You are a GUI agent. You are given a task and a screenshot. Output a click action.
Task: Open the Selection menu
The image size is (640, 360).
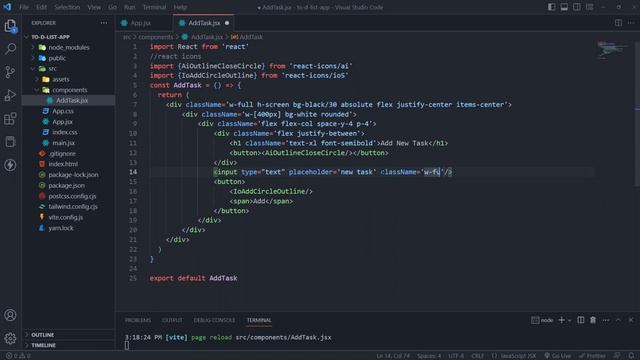click(67, 7)
